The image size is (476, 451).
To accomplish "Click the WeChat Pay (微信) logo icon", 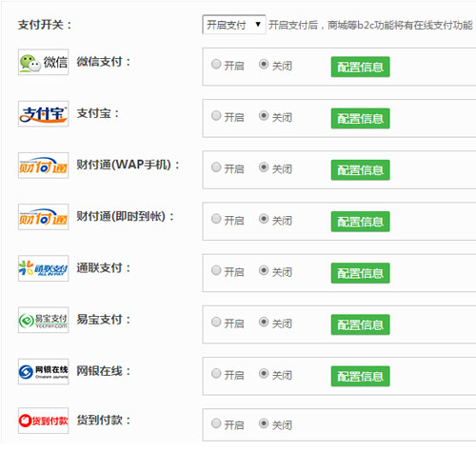I will 43,62.
